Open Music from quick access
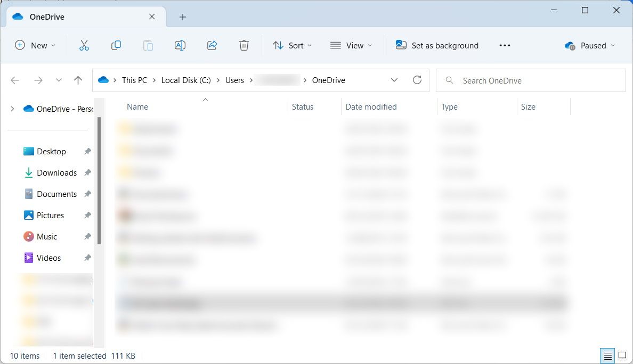This screenshot has height=364, width=633. click(x=47, y=237)
